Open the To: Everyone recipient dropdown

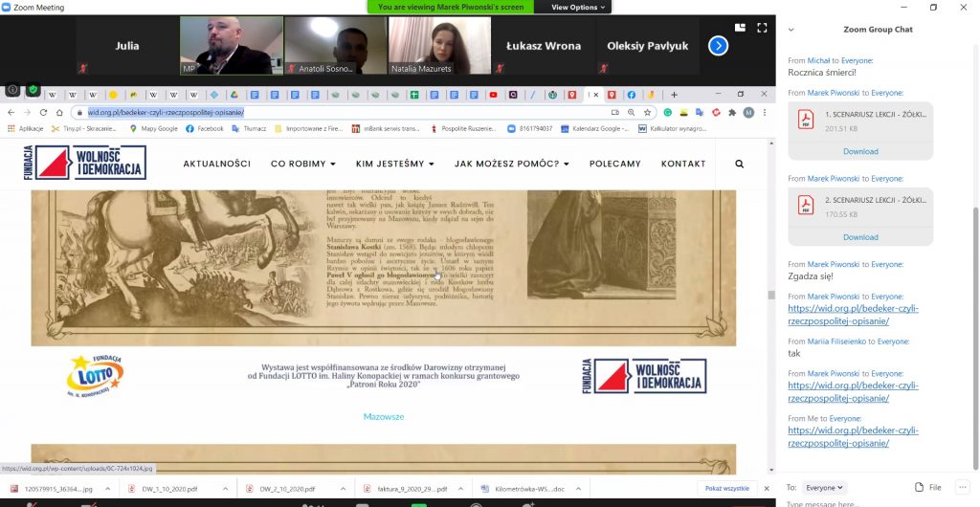824,488
